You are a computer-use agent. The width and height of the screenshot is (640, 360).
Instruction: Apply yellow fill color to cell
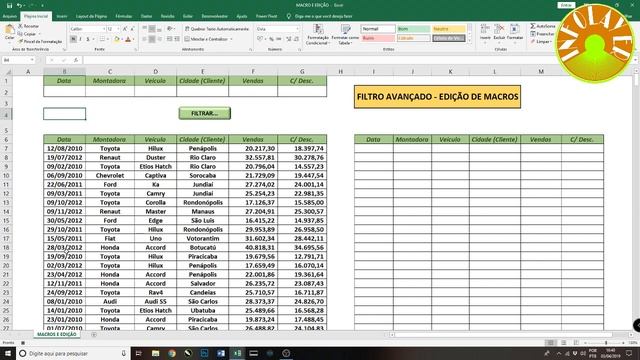[x=117, y=39]
